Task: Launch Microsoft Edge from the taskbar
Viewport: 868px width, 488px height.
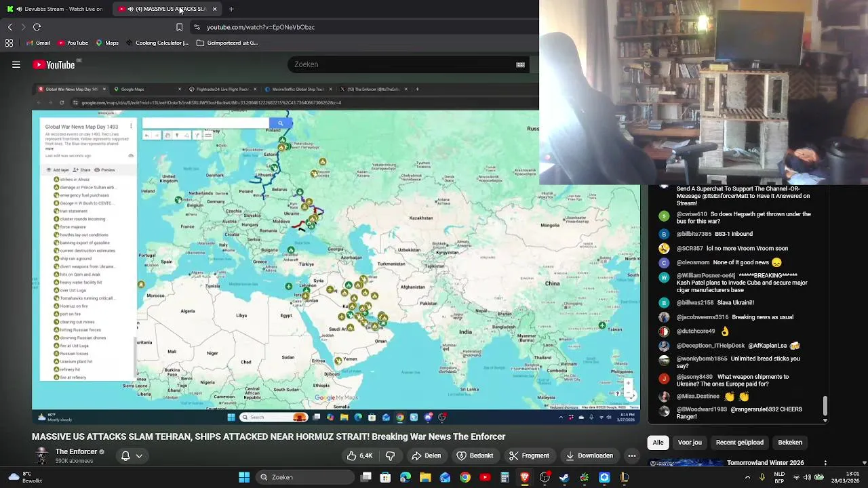Action: coord(406,477)
